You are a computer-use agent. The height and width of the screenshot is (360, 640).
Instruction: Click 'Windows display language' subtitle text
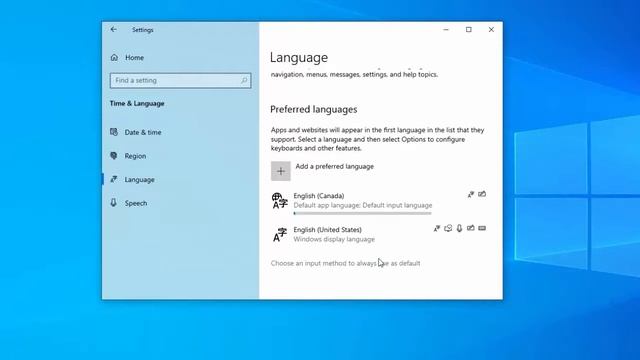click(x=334, y=239)
